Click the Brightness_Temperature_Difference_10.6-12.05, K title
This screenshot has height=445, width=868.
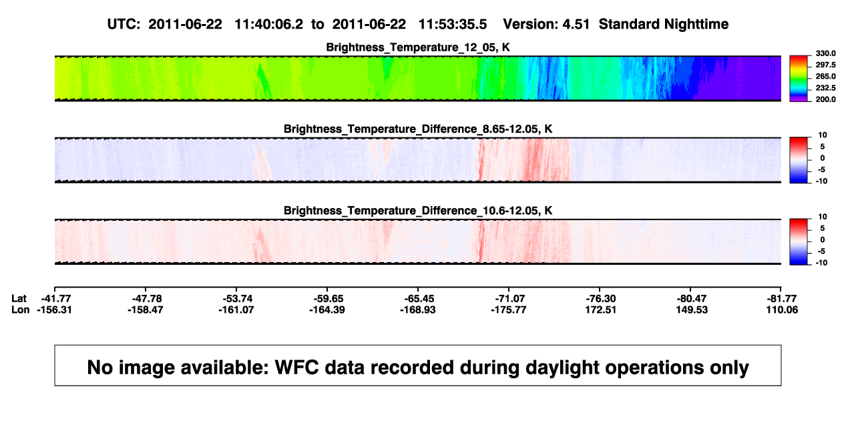pyautogui.click(x=418, y=211)
